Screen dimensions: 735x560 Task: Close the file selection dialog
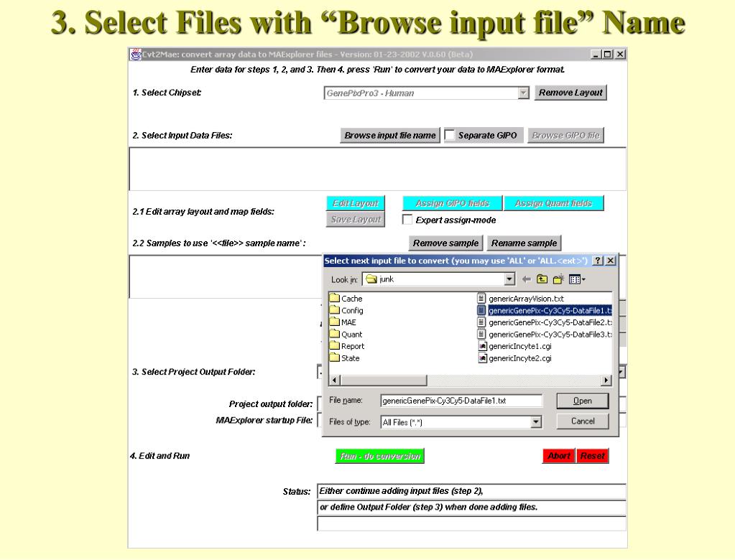pos(610,261)
